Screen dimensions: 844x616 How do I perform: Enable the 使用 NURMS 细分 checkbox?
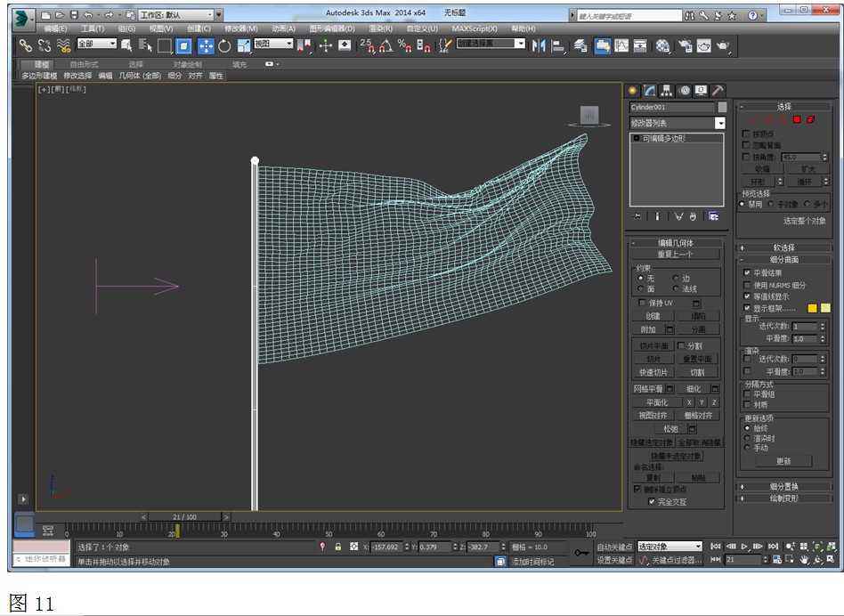point(747,285)
